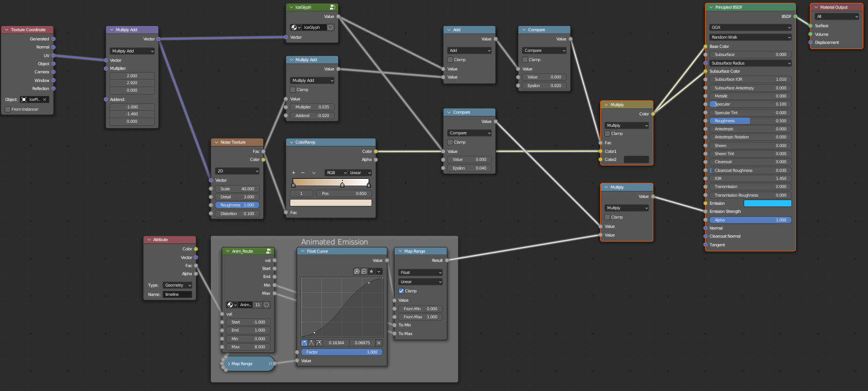
Task: Set Float Curve handle type to auto
Action: (x=305, y=343)
